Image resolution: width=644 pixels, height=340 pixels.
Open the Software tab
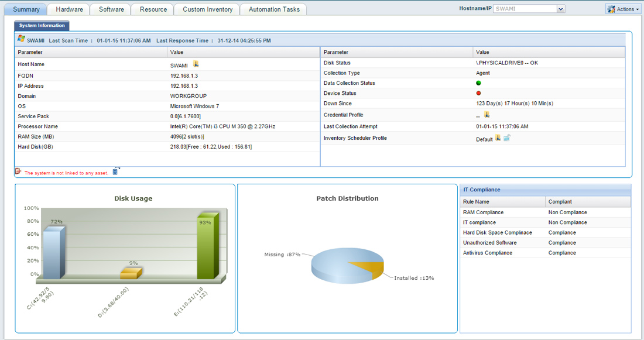tap(111, 9)
